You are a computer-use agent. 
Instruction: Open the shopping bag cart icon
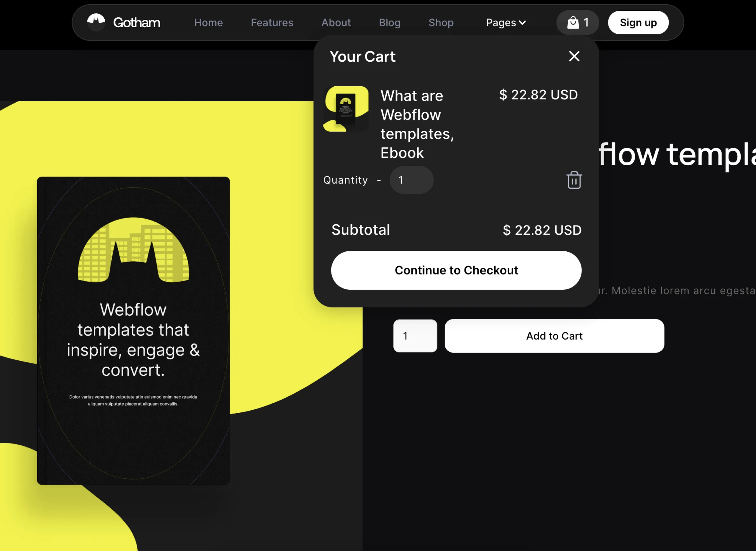coord(573,22)
